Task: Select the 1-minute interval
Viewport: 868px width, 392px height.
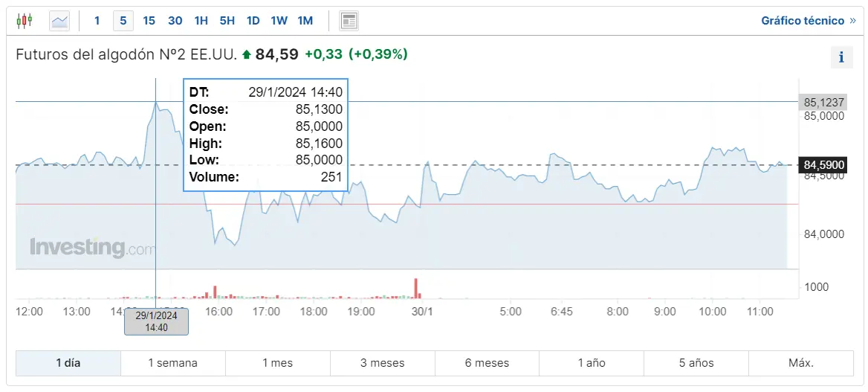Action: click(97, 21)
